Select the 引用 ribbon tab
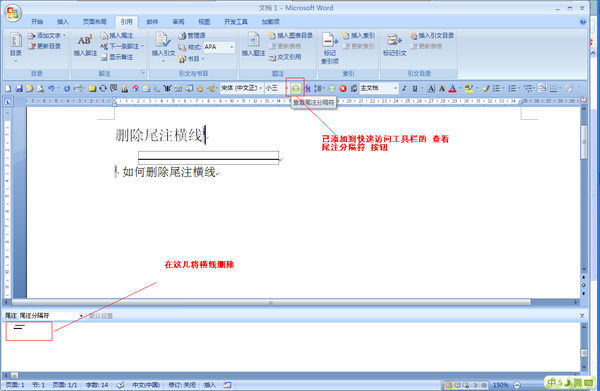This screenshot has width=600, height=391. click(x=126, y=22)
